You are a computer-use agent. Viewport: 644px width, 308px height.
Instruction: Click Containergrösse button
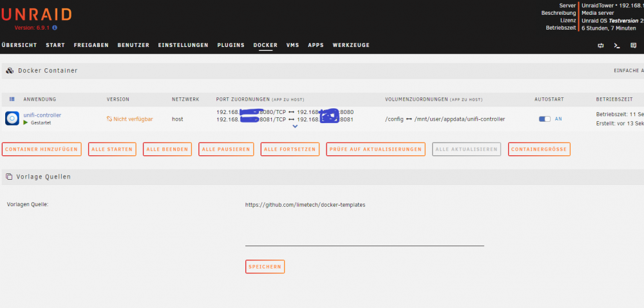539,149
